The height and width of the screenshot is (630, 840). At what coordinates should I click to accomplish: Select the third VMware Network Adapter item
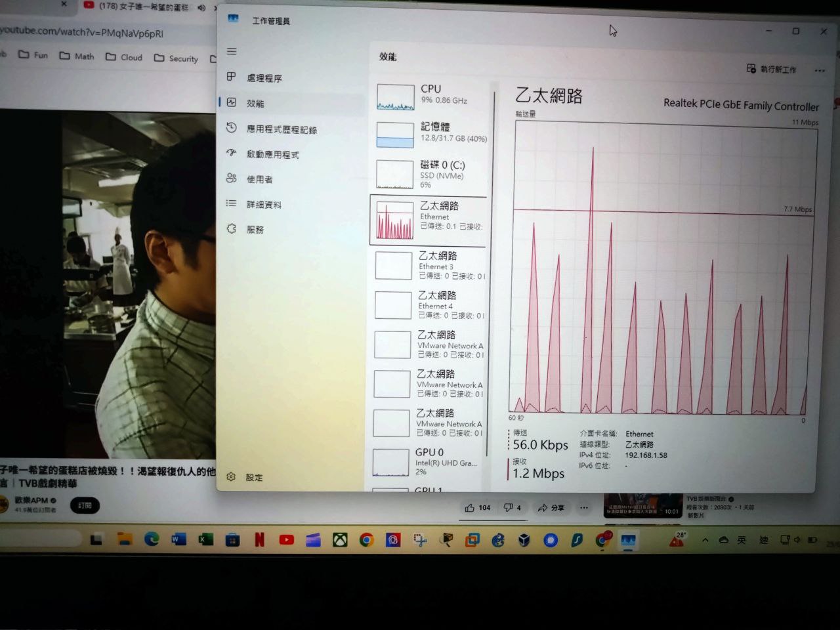(x=428, y=423)
